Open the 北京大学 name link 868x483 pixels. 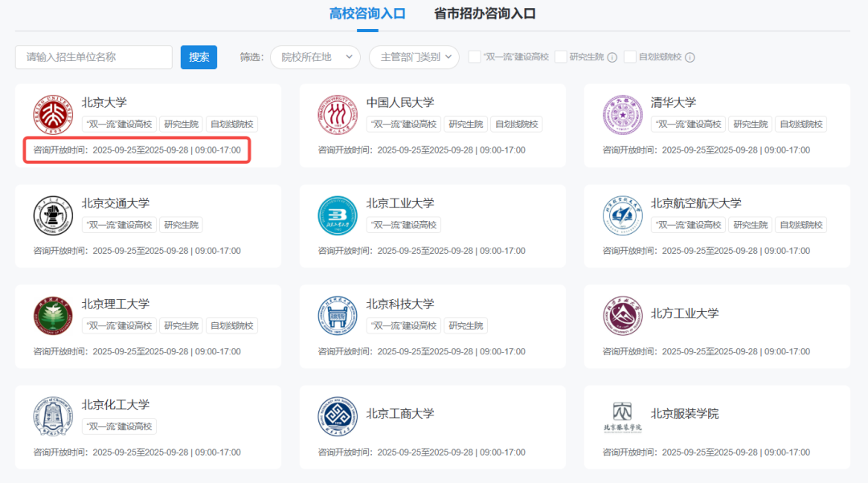(x=104, y=102)
